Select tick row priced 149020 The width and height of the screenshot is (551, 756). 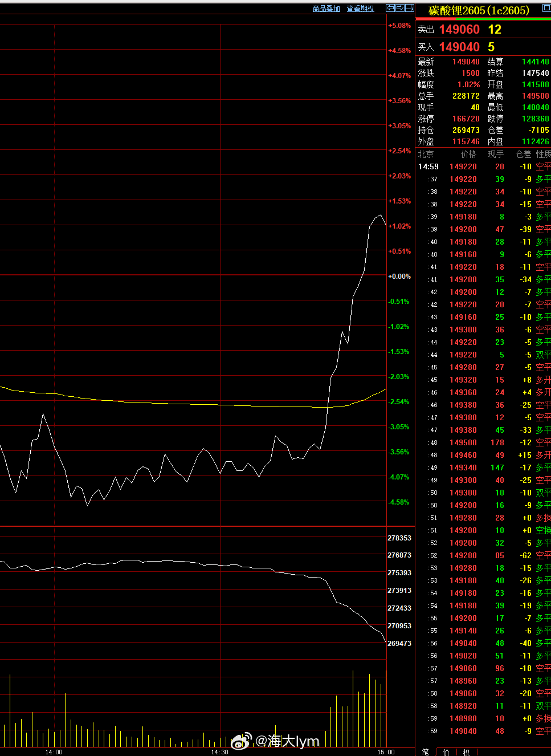click(x=483, y=656)
